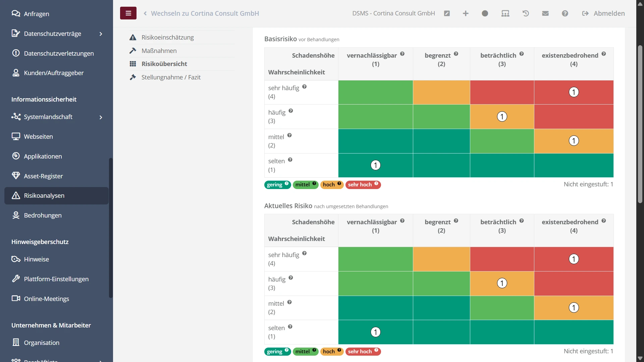This screenshot has width=644, height=362.
Task: Expand the Datenschutzverträge submenu arrow
Action: 101,34
